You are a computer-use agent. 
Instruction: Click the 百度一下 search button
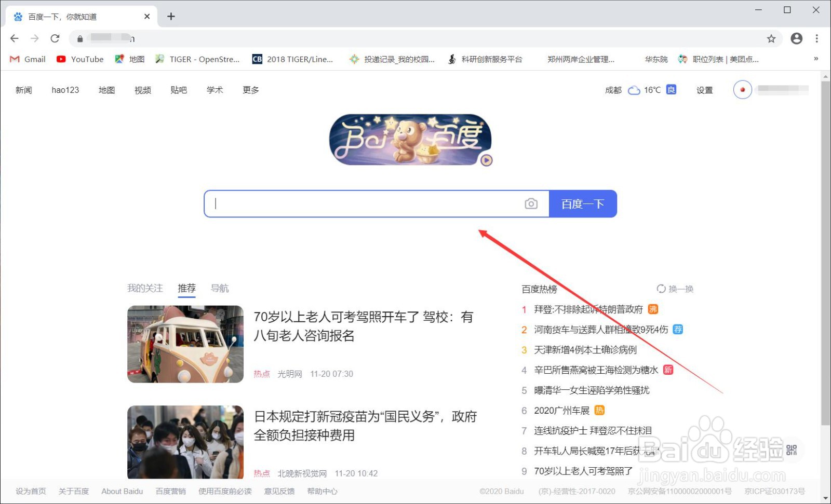[x=583, y=203]
